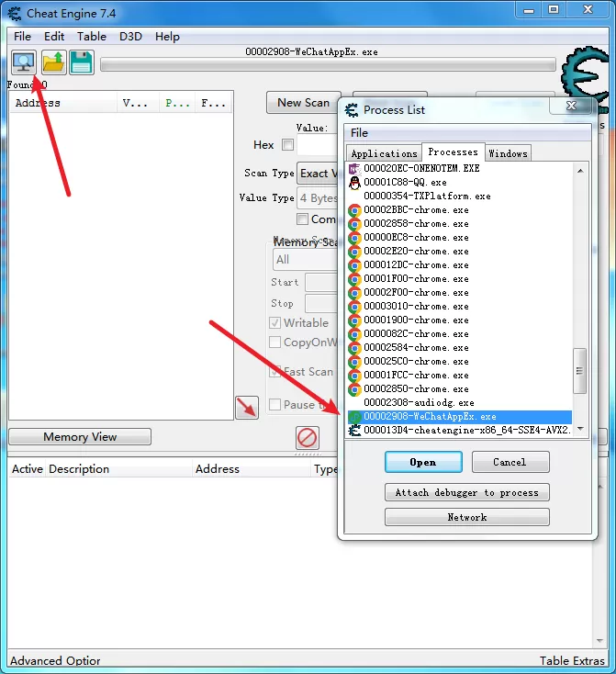Click the scan progress bar
The image size is (616, 674).
[328, 65]
